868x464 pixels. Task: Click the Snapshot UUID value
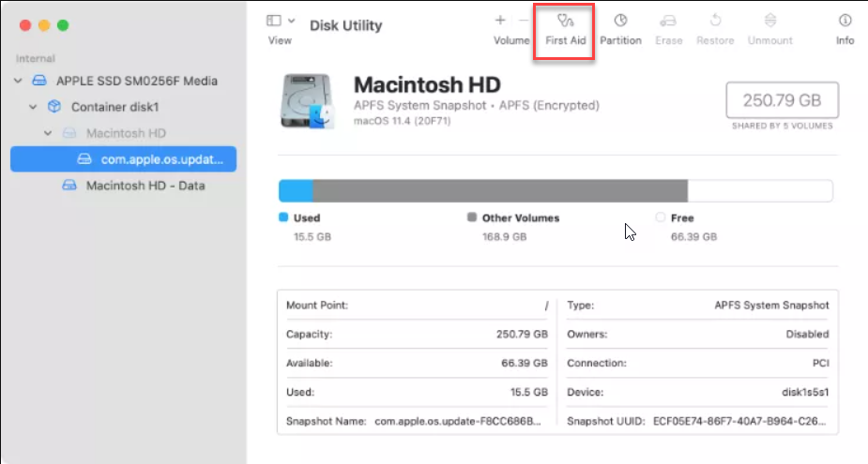[x=739, y=422]
